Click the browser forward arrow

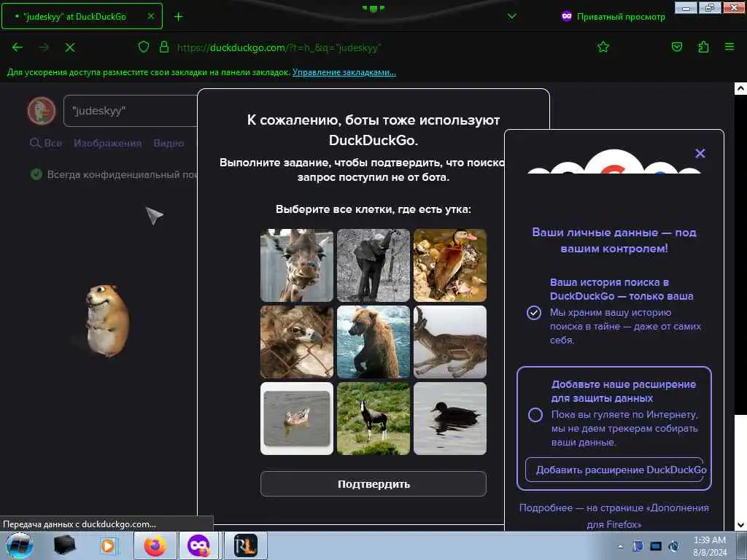pos(44,47)
